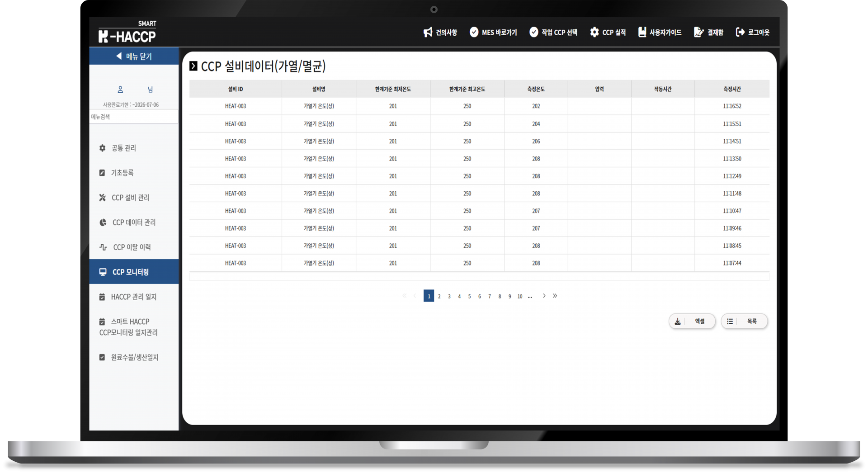The image size is (868, 473).
Task: Open the 사용자가이드 link
Action: point(660,32)
